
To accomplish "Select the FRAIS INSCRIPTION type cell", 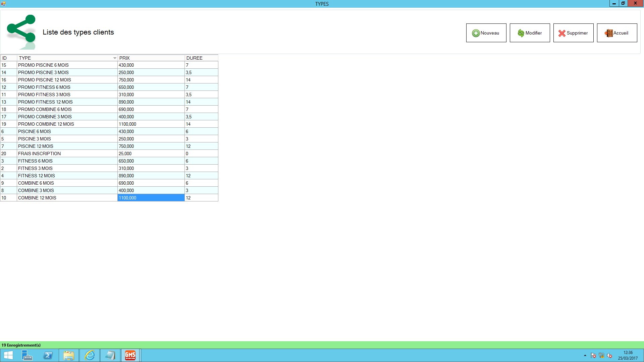I will click(67, 154).
